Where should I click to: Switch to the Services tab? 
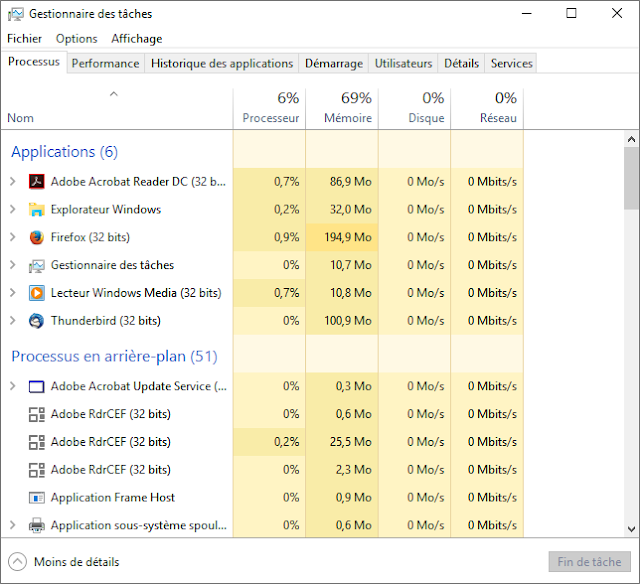[x=511, y=63]
